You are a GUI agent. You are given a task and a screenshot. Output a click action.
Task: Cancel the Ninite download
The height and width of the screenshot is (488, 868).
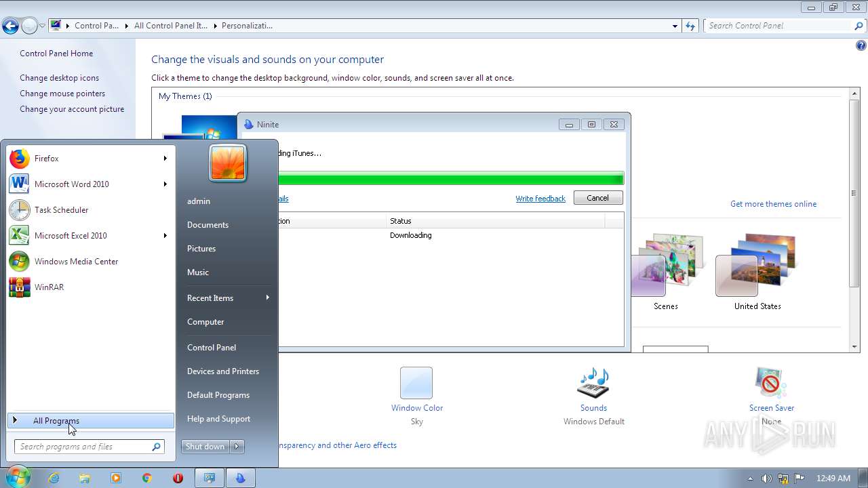tap(597, 198)
